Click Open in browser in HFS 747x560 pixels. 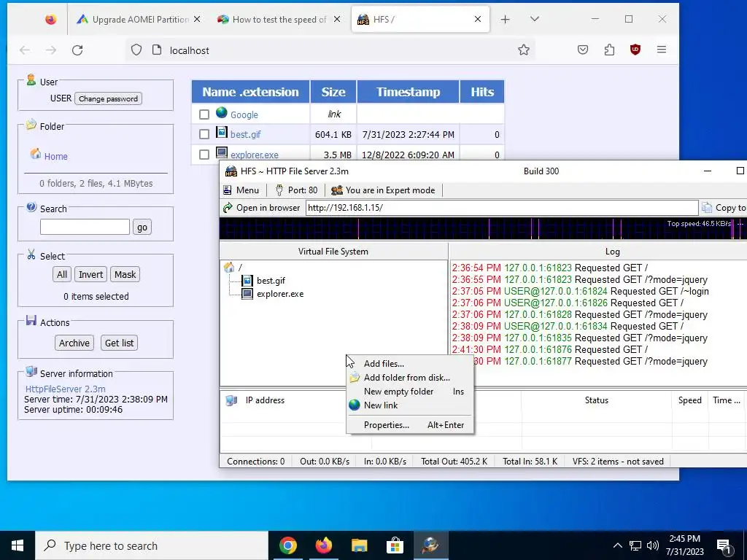click(262, 208)
